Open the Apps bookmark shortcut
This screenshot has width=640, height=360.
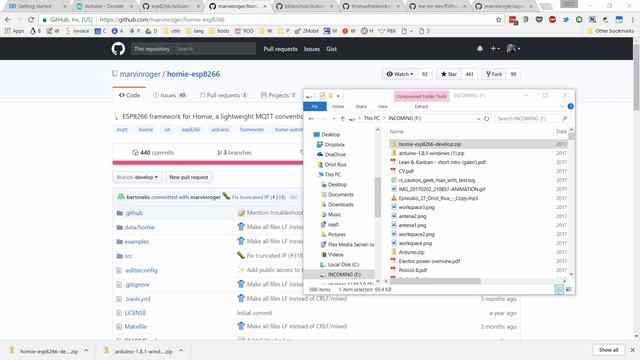click(x=14, y=31)
